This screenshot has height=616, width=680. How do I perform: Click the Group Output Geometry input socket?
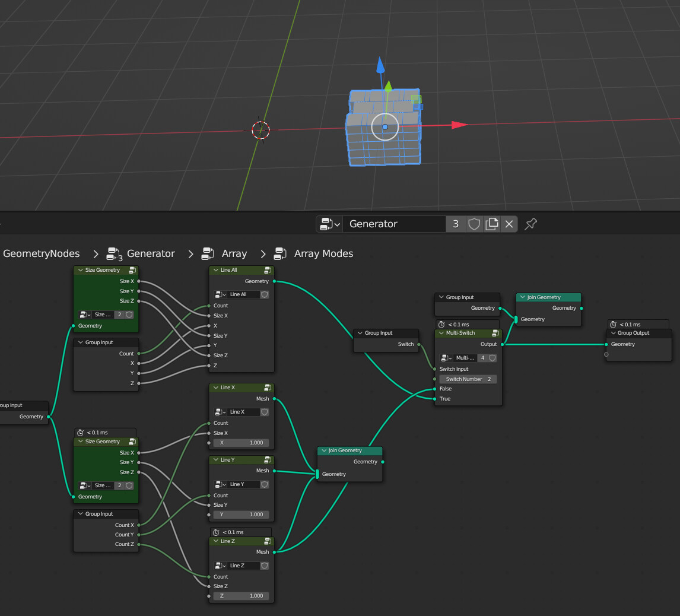(x=606, y=344)
